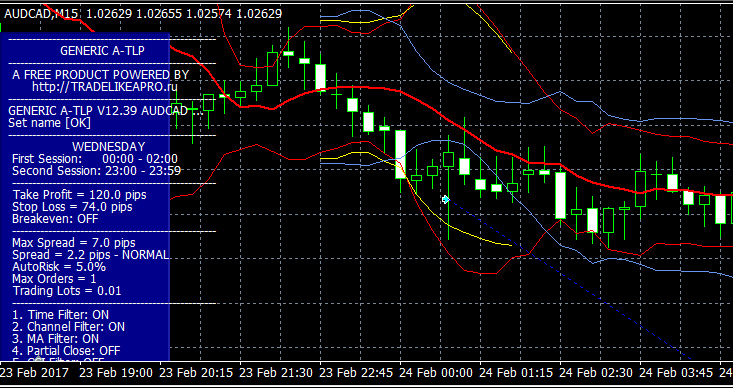Click the 'Max Spread = 7.0 pips' line

(x=74, y=243)
